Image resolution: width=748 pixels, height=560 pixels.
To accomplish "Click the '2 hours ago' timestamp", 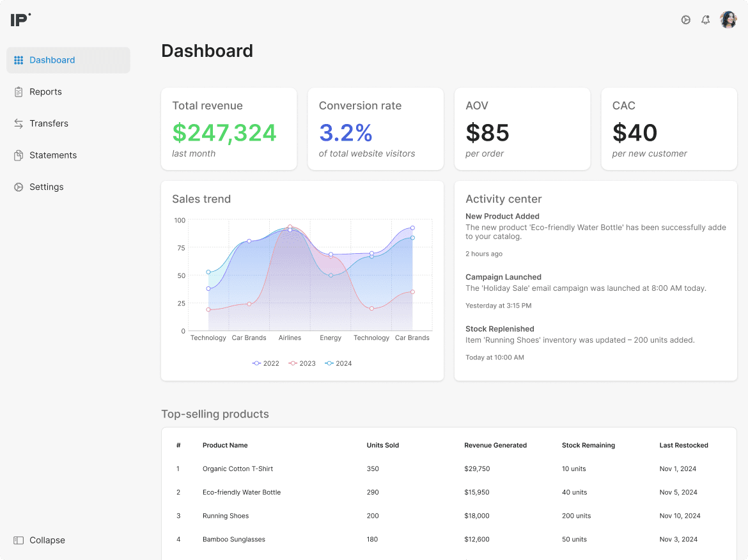I will tap(484, 254).
